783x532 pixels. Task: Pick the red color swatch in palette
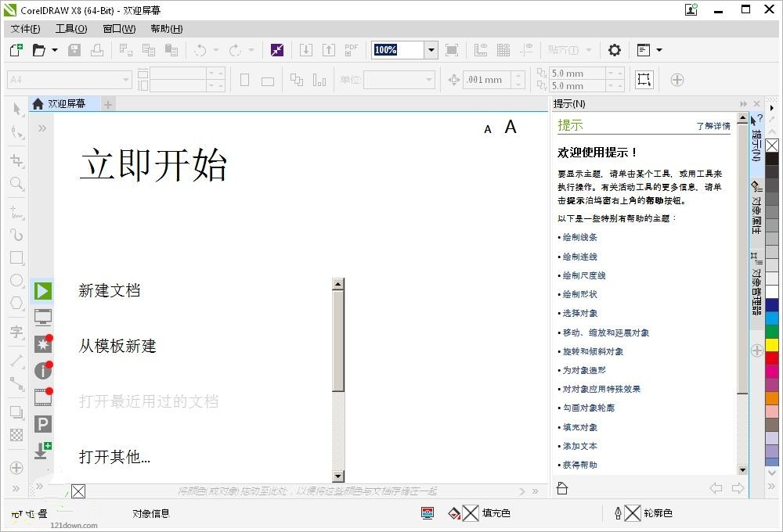click(x=772, y=358)
